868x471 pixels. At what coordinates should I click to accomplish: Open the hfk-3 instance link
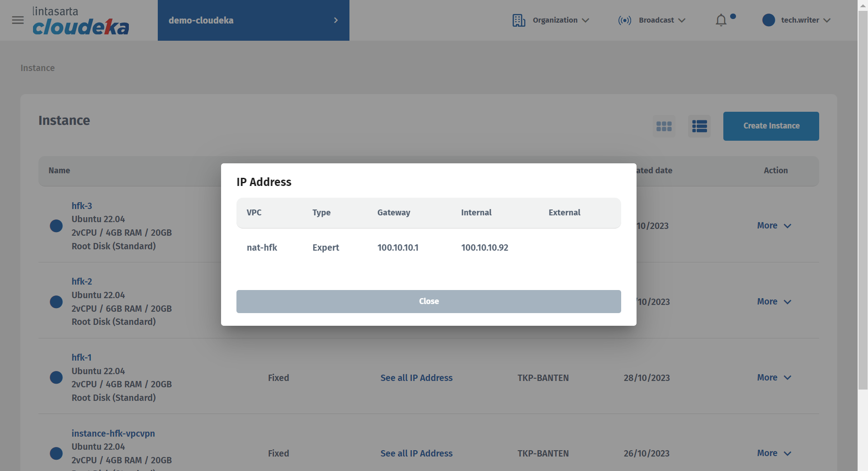[x=82, y=206]
